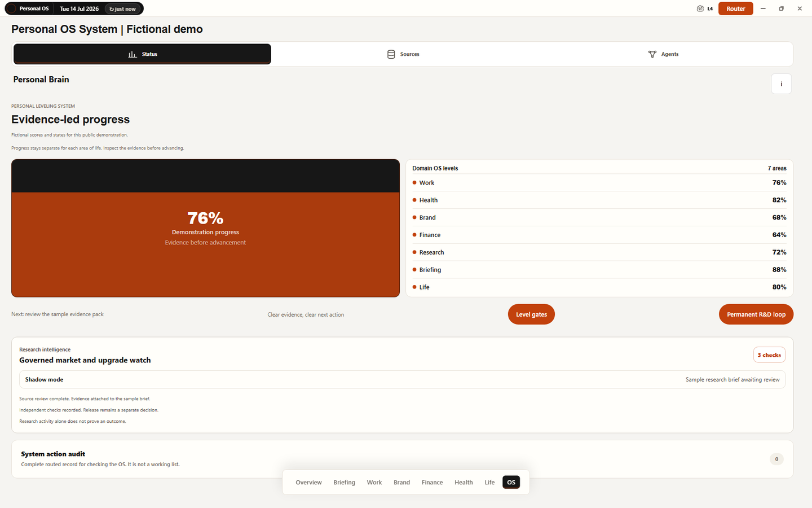The image size is (812, 508).
Task: Select the Health domain row
Action: pos(599,200)
